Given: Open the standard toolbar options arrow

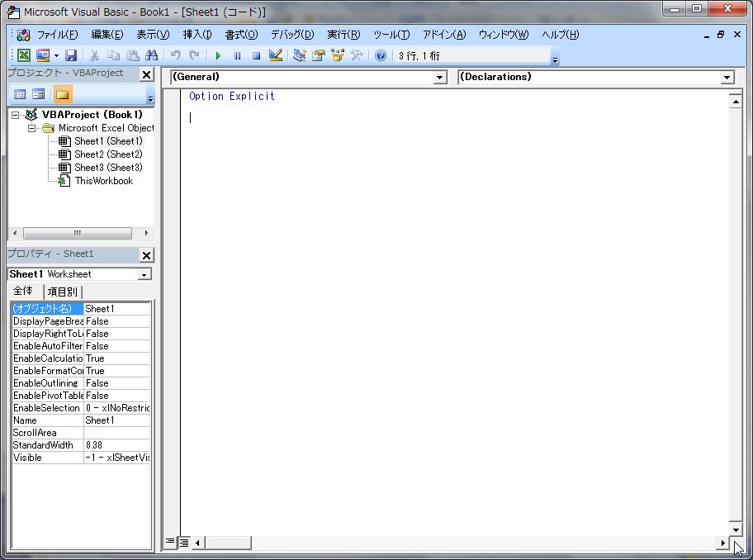Looking at the screenshot, I should (555, 60).
